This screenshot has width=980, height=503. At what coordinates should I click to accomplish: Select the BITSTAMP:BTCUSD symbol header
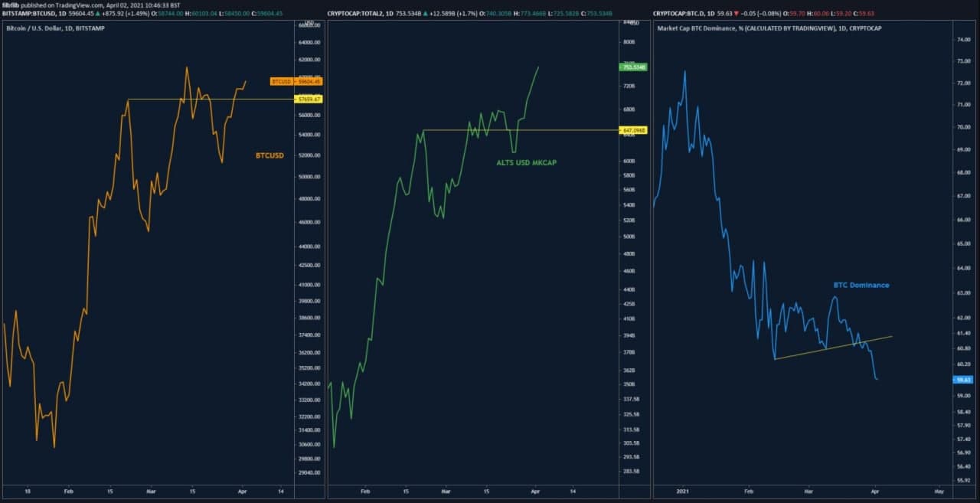click(31, 14)
